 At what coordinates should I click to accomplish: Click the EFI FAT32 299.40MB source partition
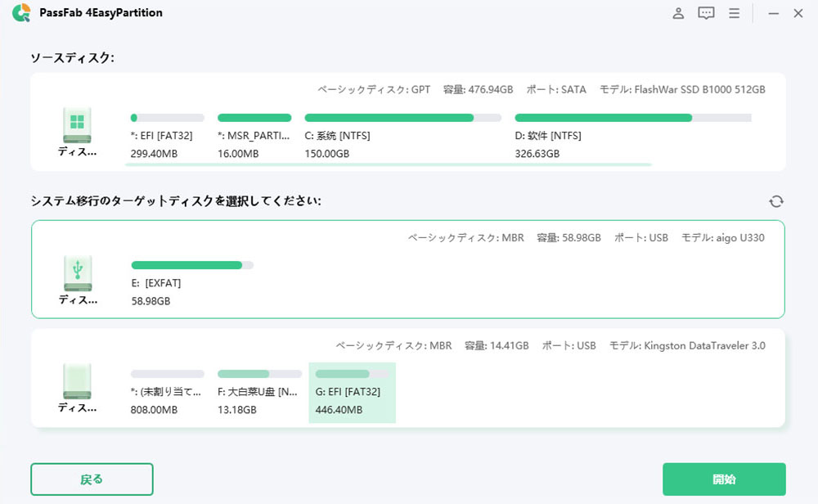[167, 136]
